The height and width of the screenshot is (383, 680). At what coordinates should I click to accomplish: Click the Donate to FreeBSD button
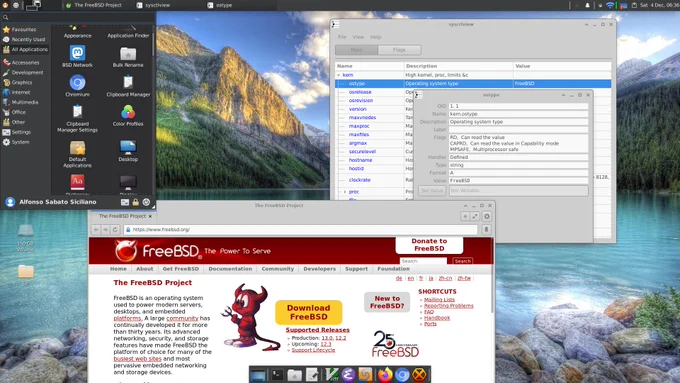tap(429, 245)
